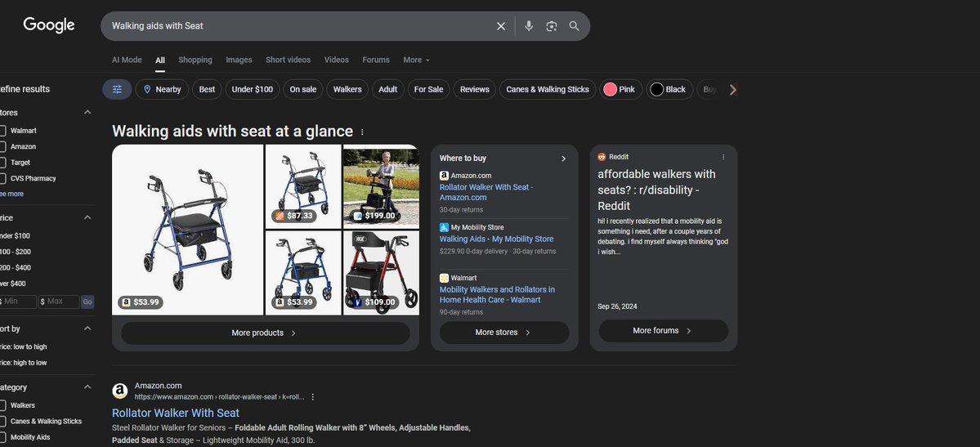Check the Walmart store checkbox
The image size is (980, 447).
pyautogui.click(x=2, y=131)
